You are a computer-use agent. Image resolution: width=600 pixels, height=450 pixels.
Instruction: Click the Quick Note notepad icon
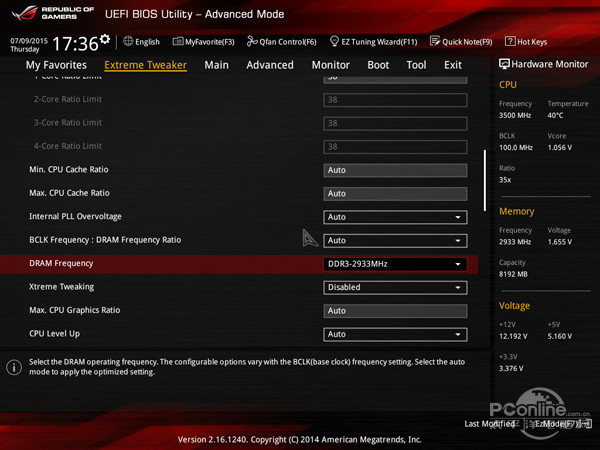tap(435, 41)
